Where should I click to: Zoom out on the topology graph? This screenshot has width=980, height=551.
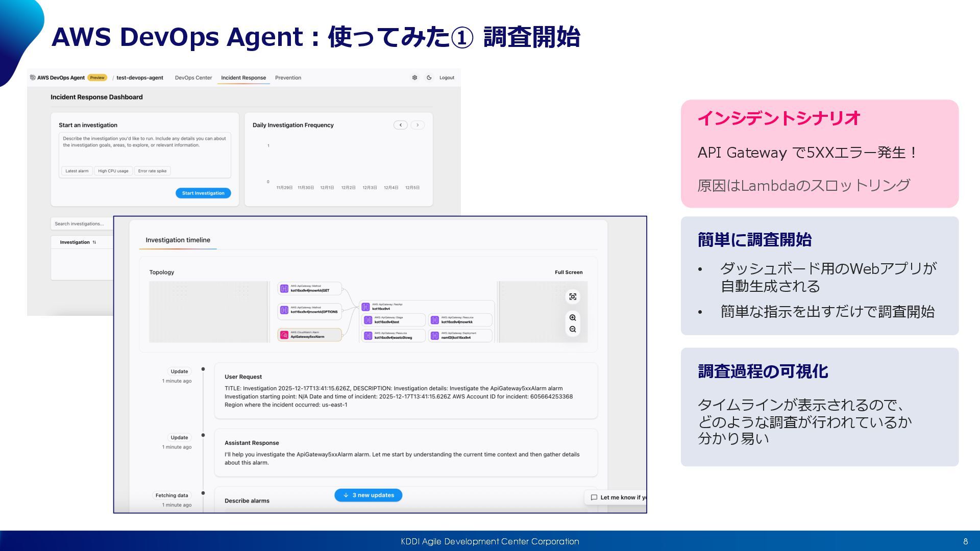tap(573, 330)
